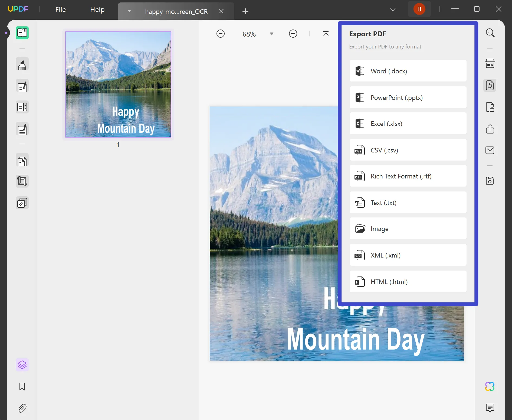
Task: Click the Save as Other icon
Action: click(490, 181)
